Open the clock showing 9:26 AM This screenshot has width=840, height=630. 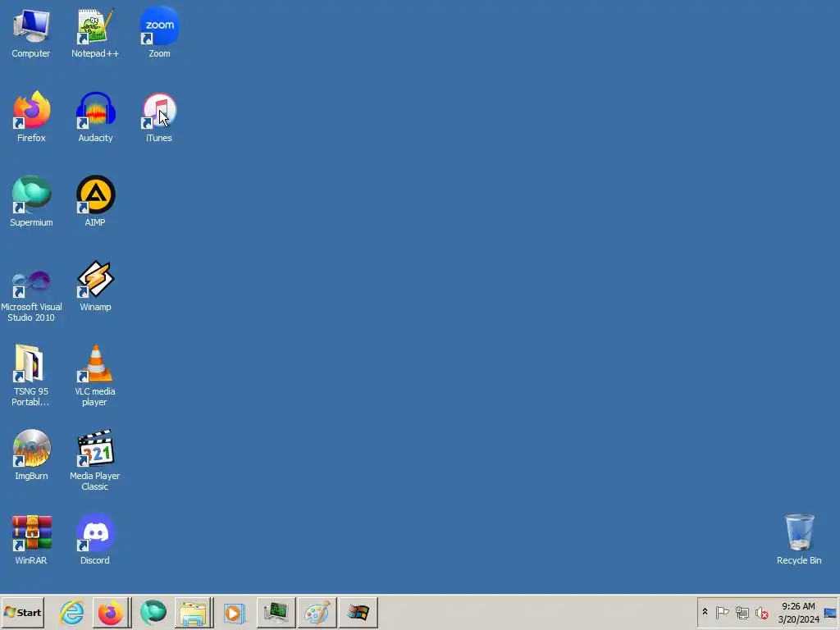tap(798, 612)
